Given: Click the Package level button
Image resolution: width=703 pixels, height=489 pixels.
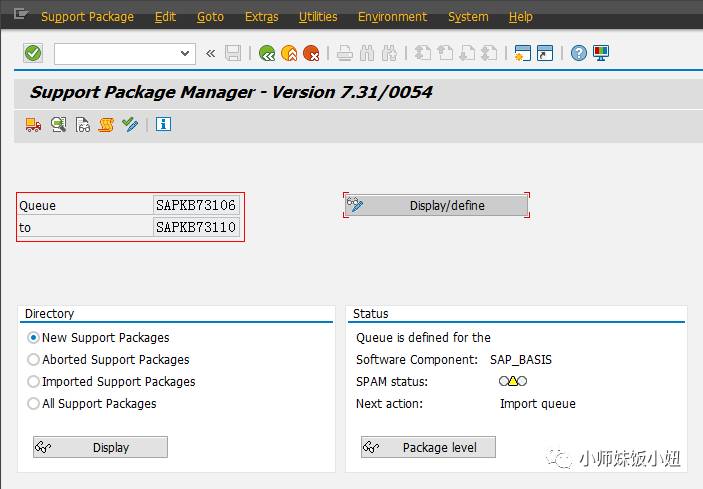Looking at the screenshot, I should 428,447.
